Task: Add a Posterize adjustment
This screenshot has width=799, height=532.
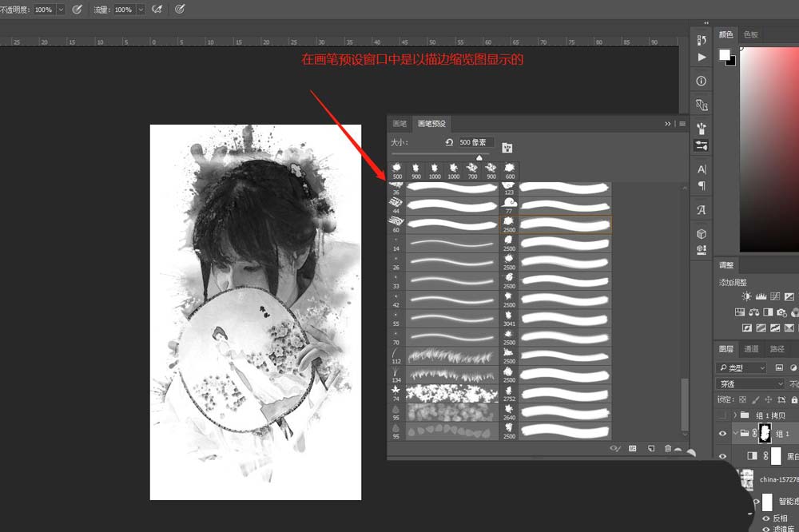Action: 761,328
